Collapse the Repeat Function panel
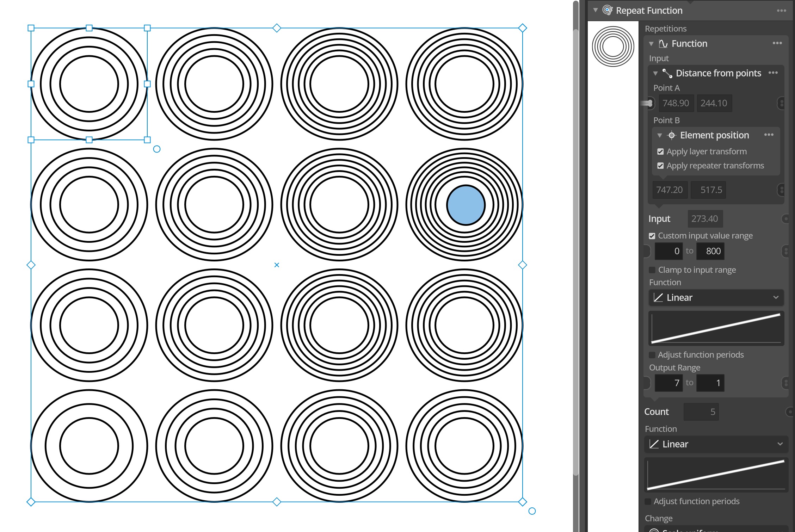 tap(596, 10)
